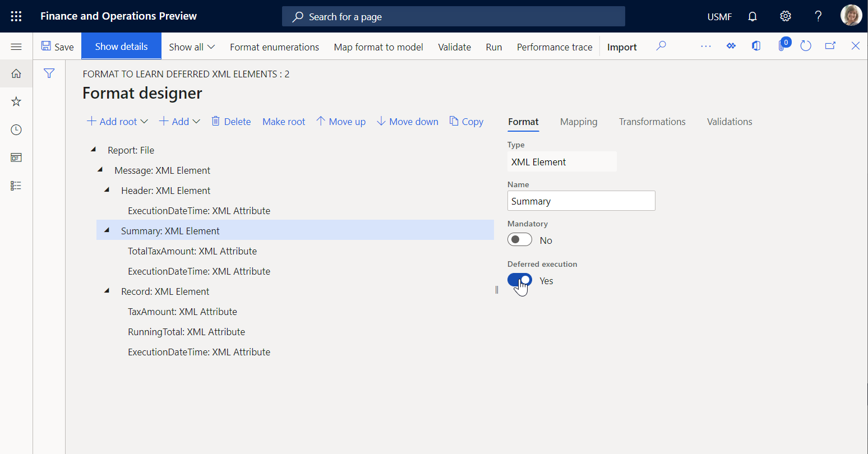
Task: Refresh the page using the refresh icon
Action: click(x=806, y=46)
